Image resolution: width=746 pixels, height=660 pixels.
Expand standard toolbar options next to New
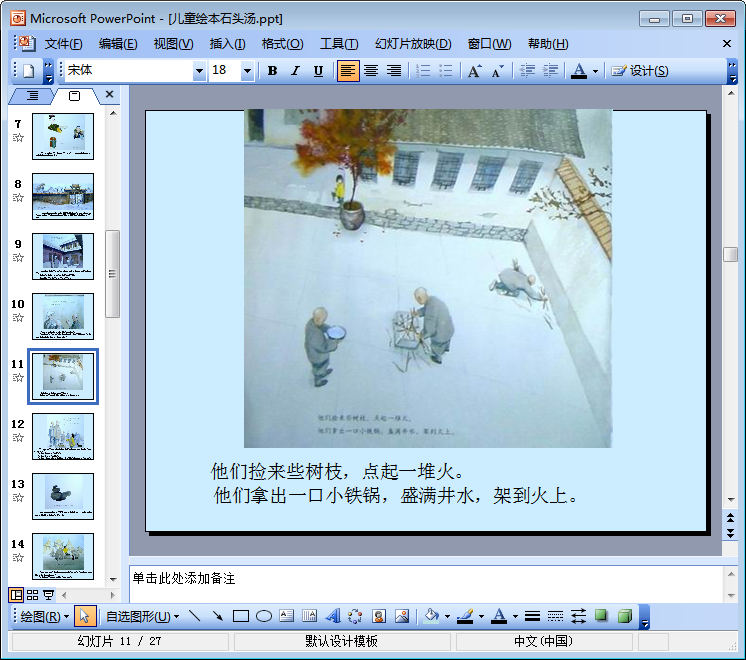(49, 71)
